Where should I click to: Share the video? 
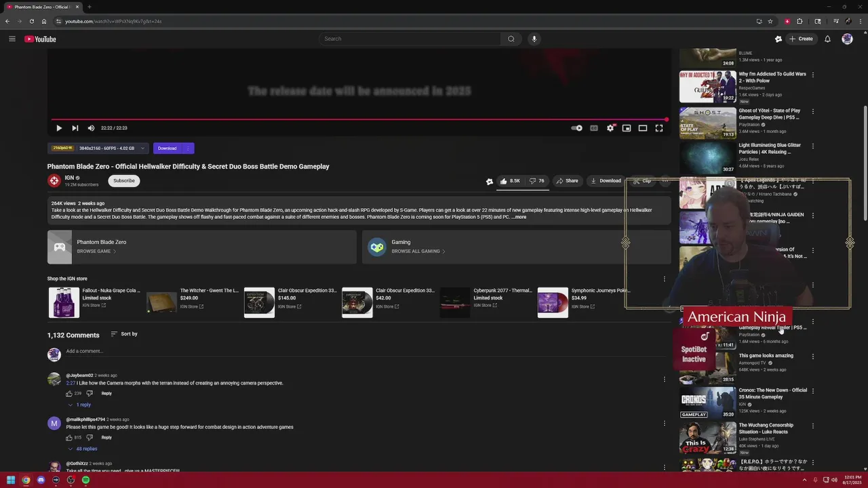coord(567,181)
